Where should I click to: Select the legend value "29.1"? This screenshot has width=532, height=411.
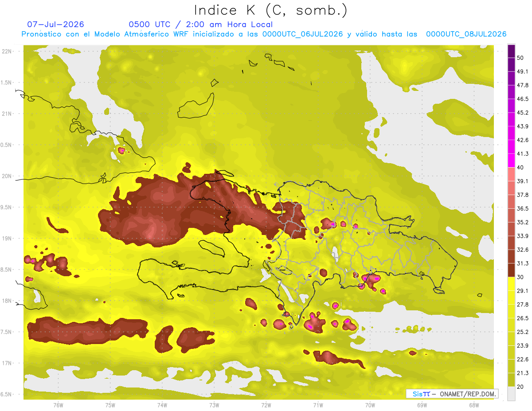[523, 291]
